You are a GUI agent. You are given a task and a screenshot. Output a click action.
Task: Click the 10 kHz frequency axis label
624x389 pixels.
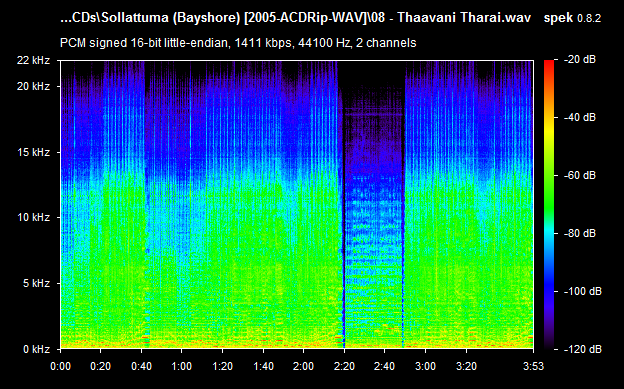[33, 217]
